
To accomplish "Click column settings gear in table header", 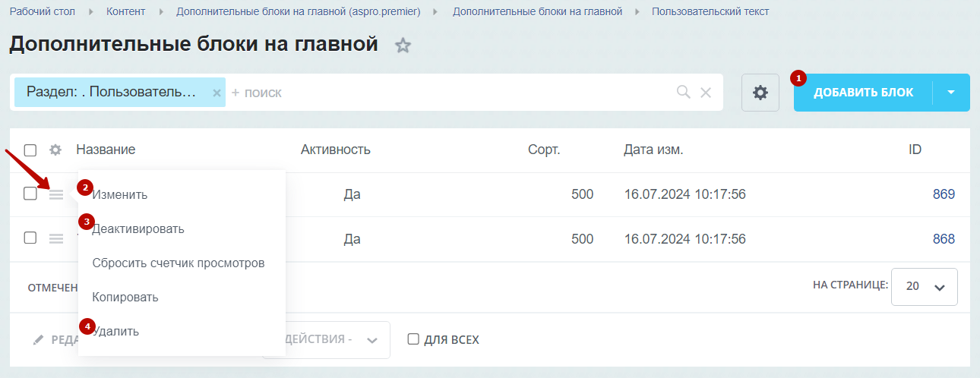I will coord(55,150).
